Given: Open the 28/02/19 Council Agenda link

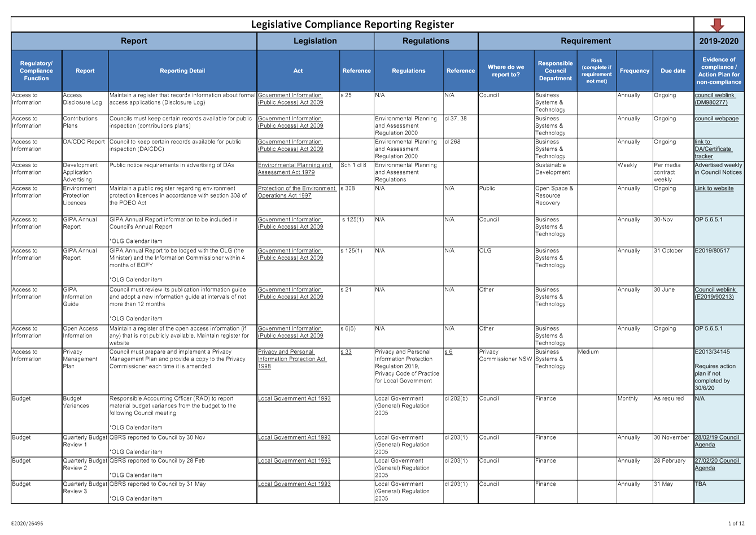Looking at the screenshot, I should pos(716,441).
